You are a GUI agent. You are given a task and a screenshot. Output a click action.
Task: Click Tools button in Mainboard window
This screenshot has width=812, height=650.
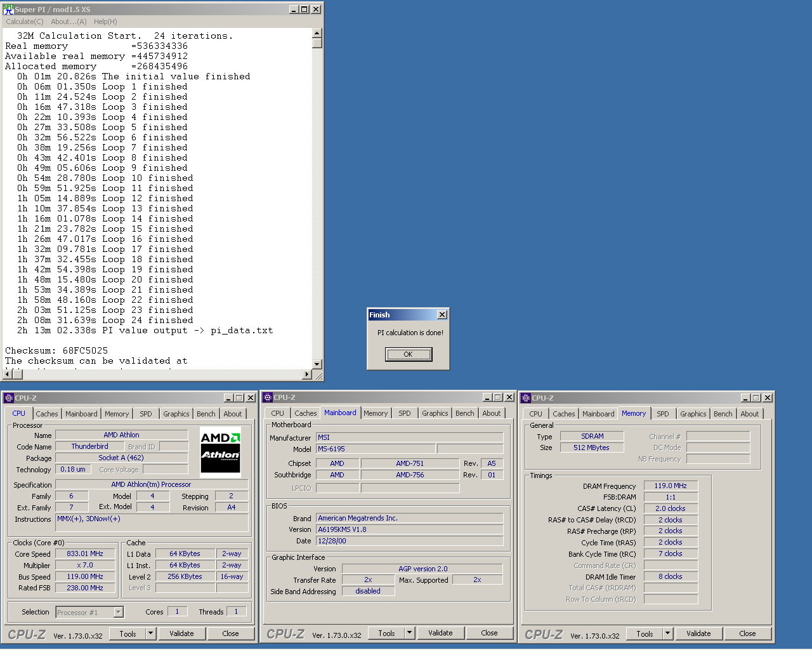click(386, 633)
